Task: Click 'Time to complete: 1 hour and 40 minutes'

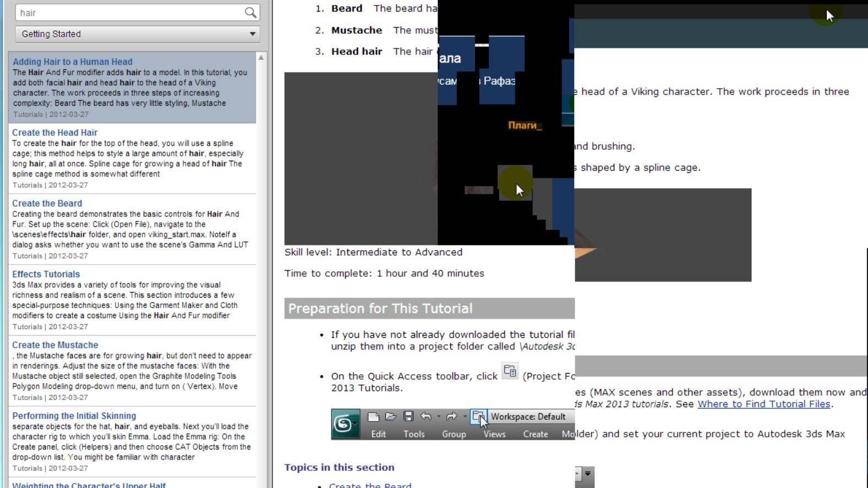Action: coord(384,273)
